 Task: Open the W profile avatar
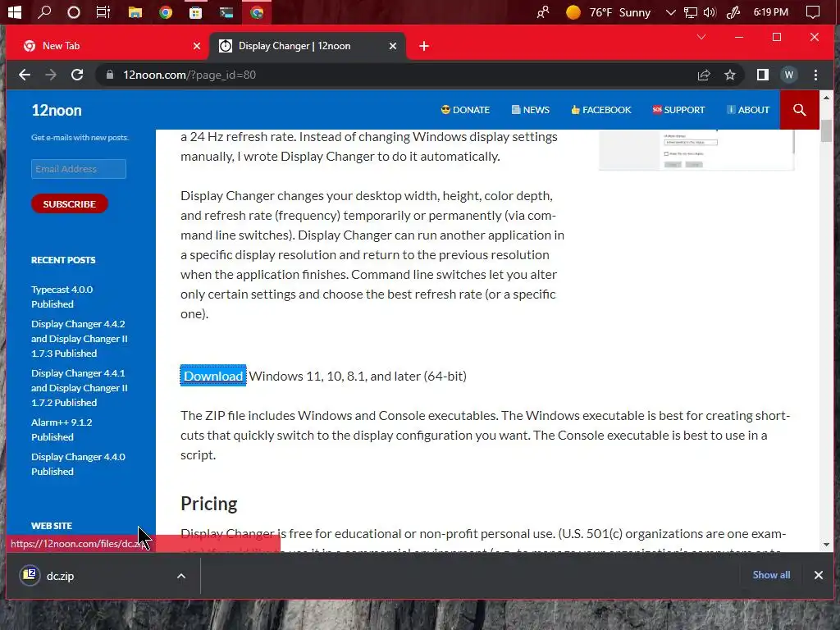[788, 75]
